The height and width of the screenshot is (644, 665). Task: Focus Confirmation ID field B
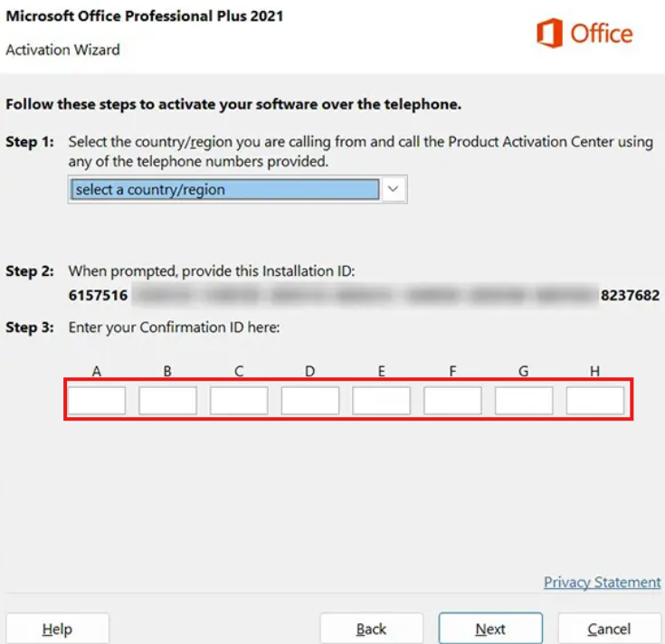coord(167,401)
